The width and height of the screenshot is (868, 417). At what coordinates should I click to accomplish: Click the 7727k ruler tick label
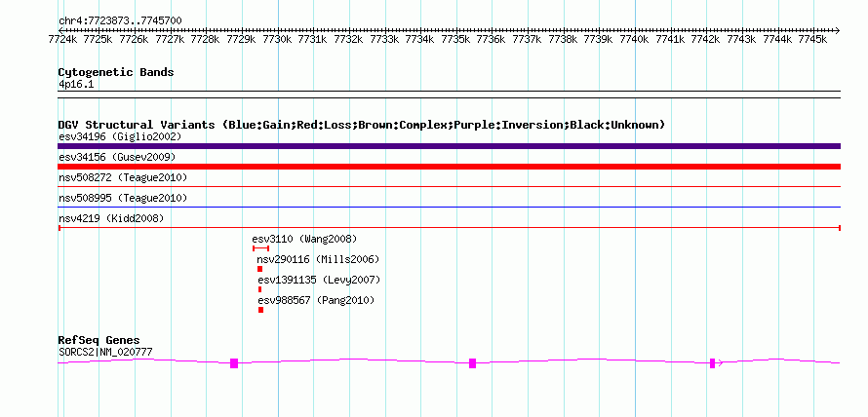pos(170,39)
